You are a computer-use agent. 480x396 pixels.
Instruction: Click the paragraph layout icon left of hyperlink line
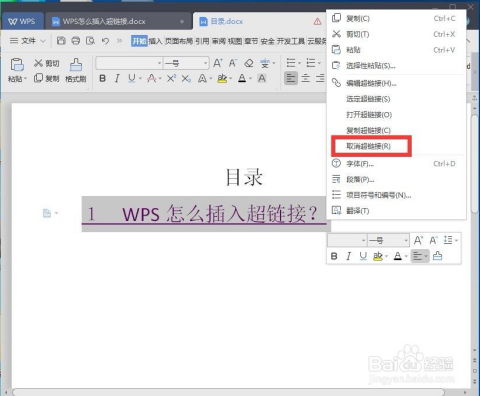[x=47, y=213]
